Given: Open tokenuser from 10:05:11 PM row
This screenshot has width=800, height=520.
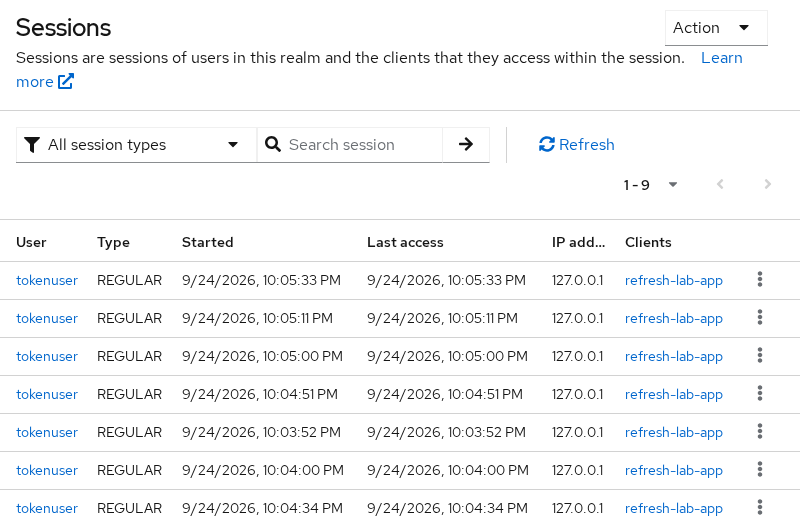Looking at the screenshot, I should click(x=47, y=318).
